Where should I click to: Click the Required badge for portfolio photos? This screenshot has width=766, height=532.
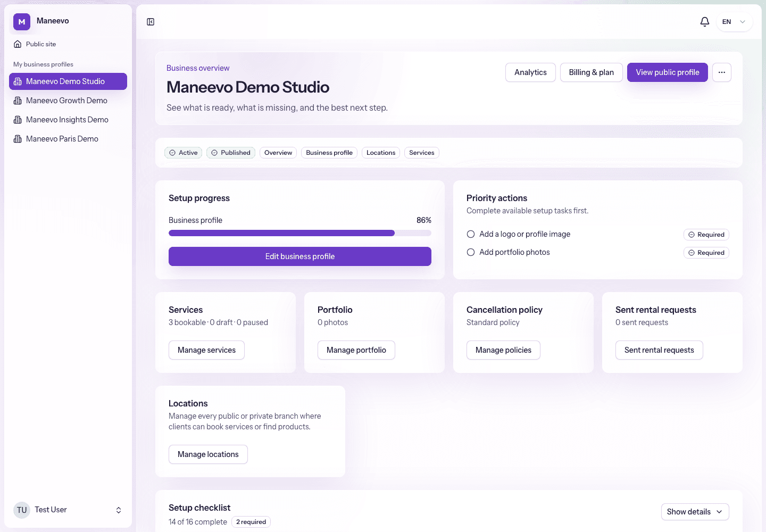(x=706, y=253)
